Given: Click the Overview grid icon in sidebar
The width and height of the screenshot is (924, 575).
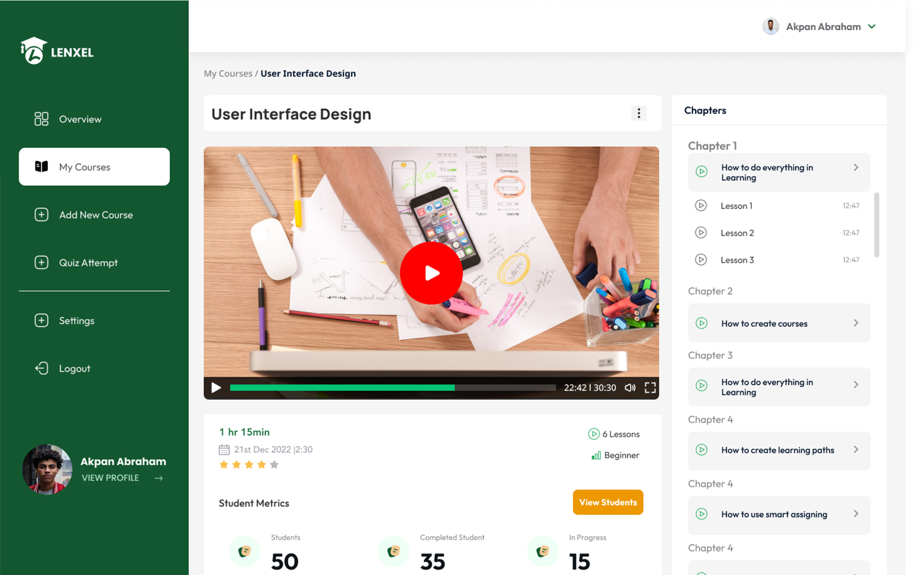Looking at the screenshot, I should [x=42, y=119].
